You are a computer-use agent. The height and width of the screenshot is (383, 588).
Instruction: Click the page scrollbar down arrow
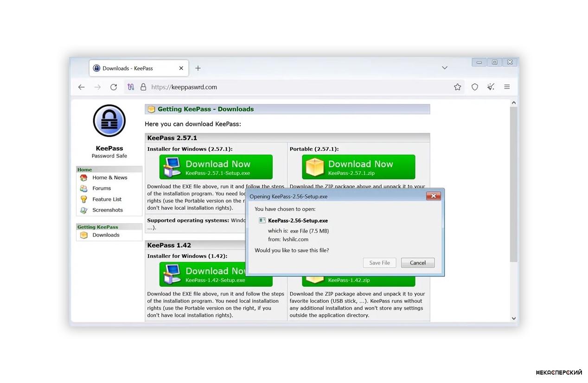513,318
